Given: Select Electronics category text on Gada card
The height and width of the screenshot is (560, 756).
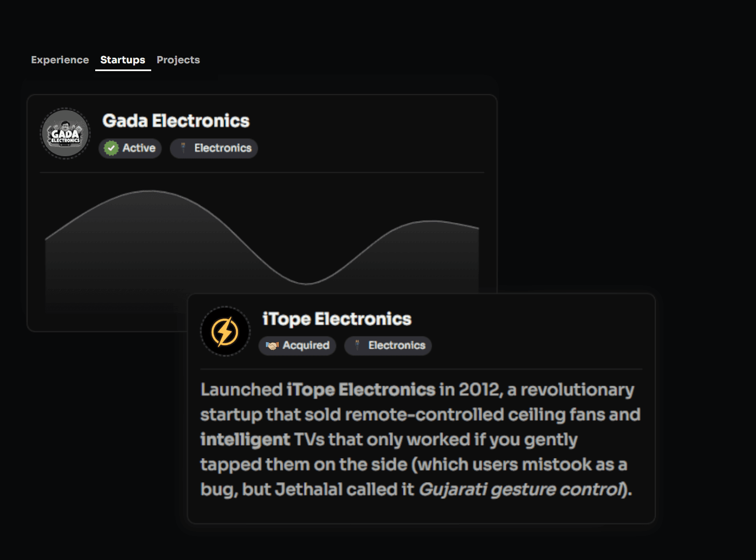Looking at the screenshot, I should (x=223, y=148).
